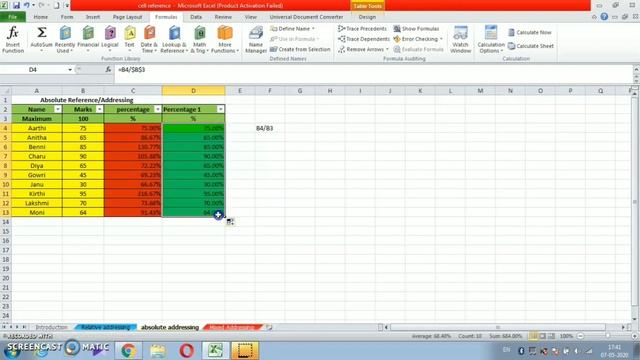Open Lookup & Reference functions
640x360 pixels.
coord(174,40)
